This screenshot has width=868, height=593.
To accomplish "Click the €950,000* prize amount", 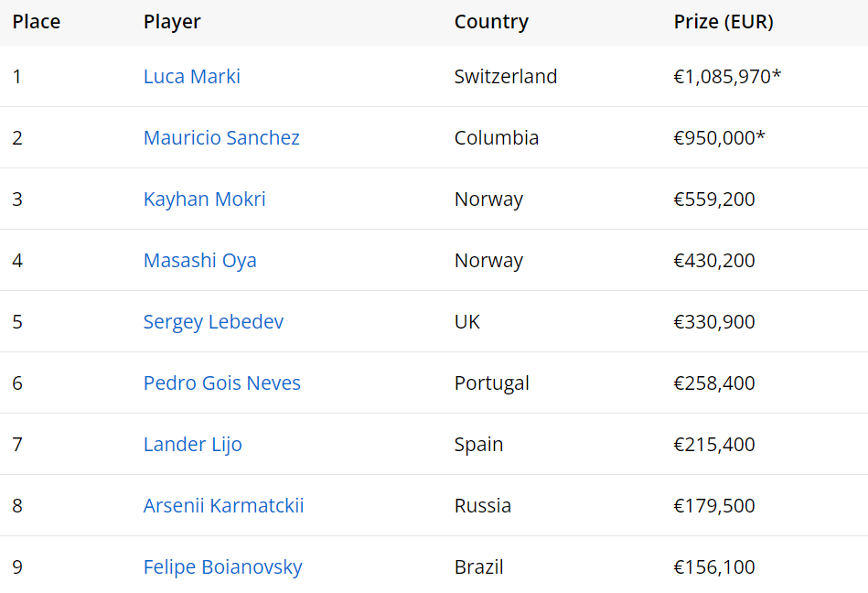I will tap(719, 138).
